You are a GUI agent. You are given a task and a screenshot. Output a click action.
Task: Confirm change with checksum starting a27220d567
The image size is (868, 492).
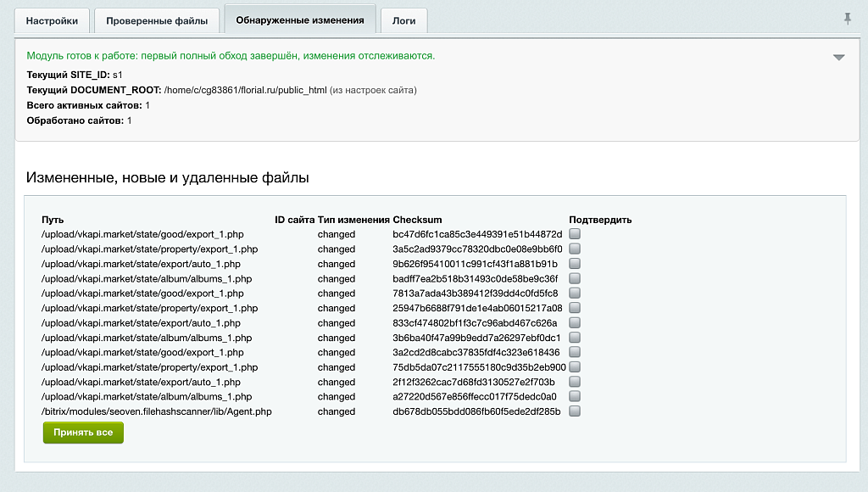[576, 396]
